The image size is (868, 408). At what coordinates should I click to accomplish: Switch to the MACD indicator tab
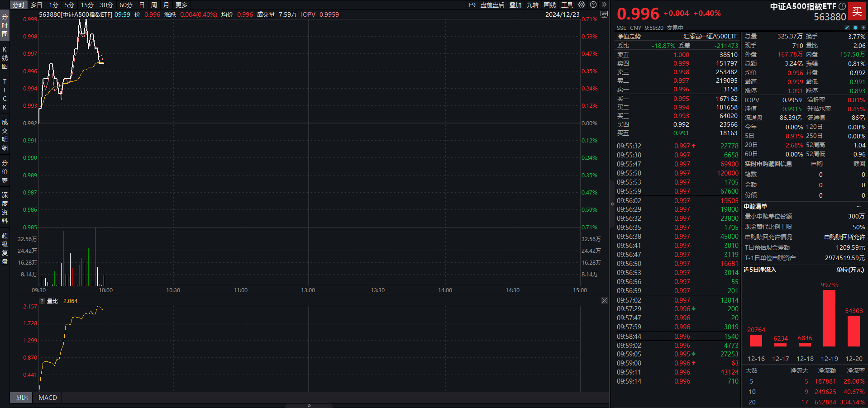(48, 398)
